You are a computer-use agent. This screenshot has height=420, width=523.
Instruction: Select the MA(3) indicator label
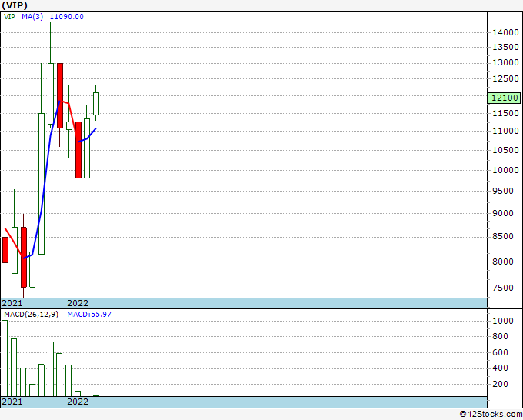pos(32,17)
